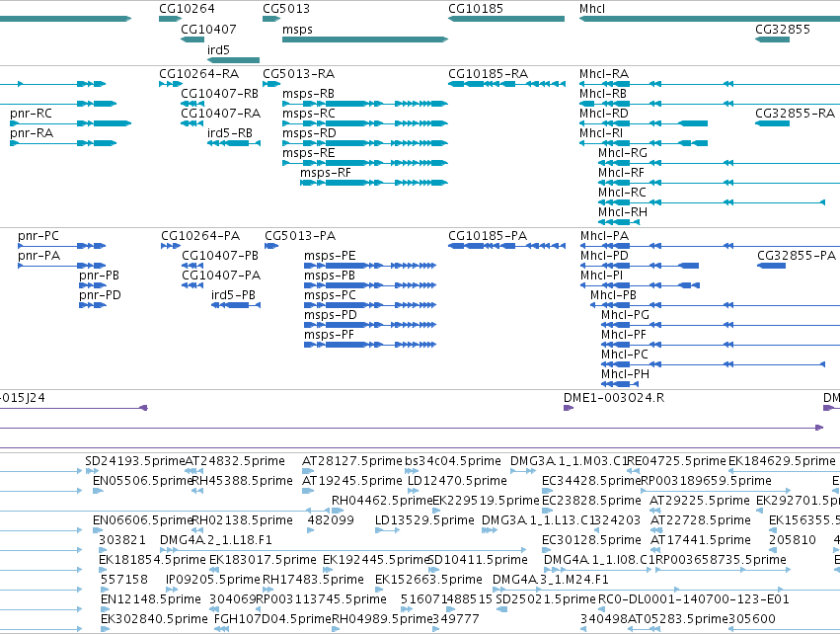The width and height of the screenshot is (840, 634).
Task: Click protein label msps-PE
Action: pos(330,256)
